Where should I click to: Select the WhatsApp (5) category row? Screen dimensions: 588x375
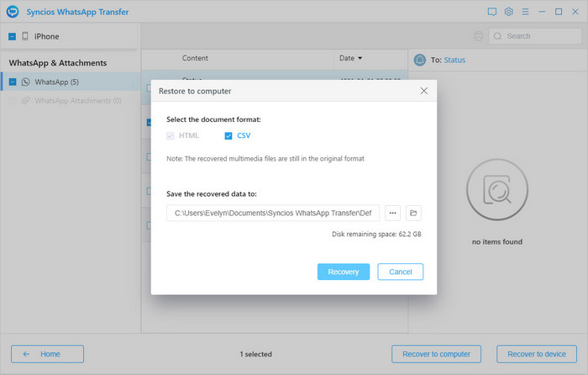(71, 82)
